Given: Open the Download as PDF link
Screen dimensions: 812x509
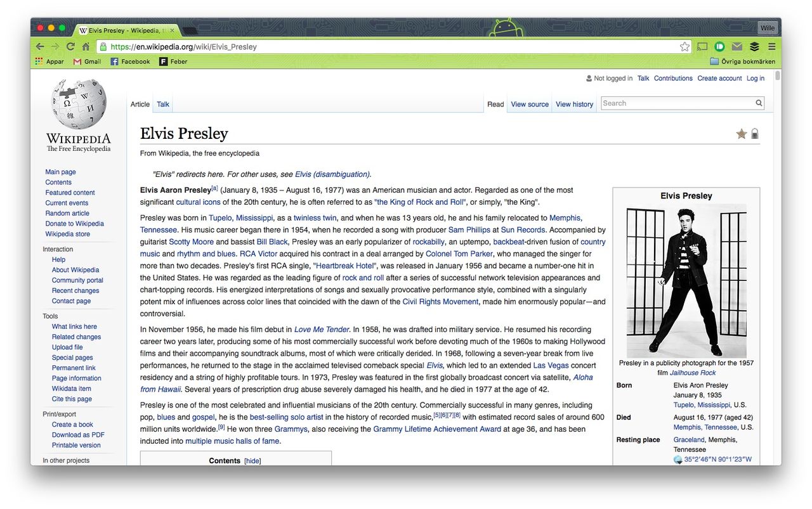Looking at the screenshot, I should (78, 435).
